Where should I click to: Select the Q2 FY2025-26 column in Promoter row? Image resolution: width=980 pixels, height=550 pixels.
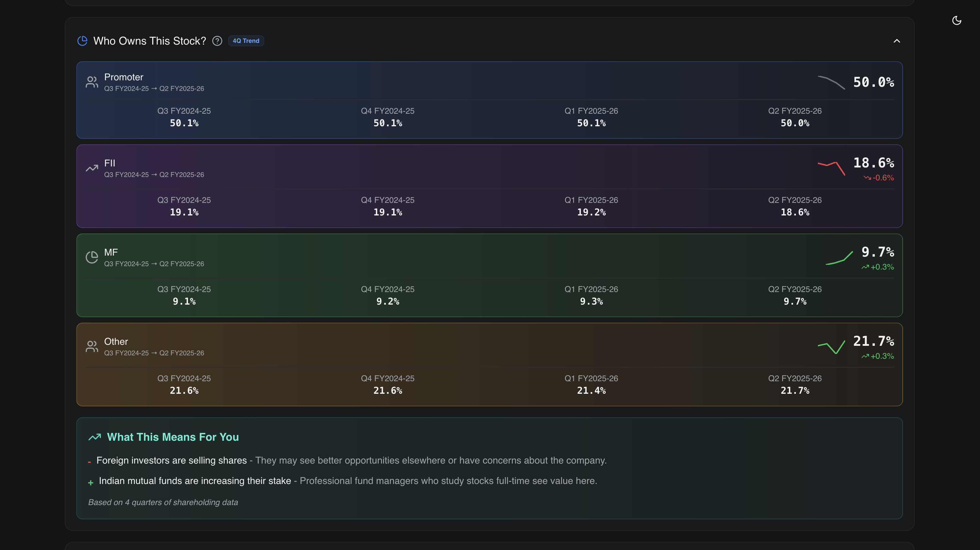pyautogui.click(x=795, y=117)
